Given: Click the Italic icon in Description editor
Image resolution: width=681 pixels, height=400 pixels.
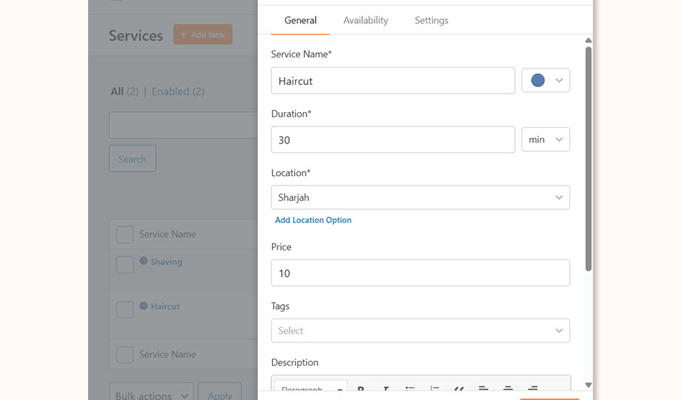Looking at the screenshot, I should click(386, 388).
